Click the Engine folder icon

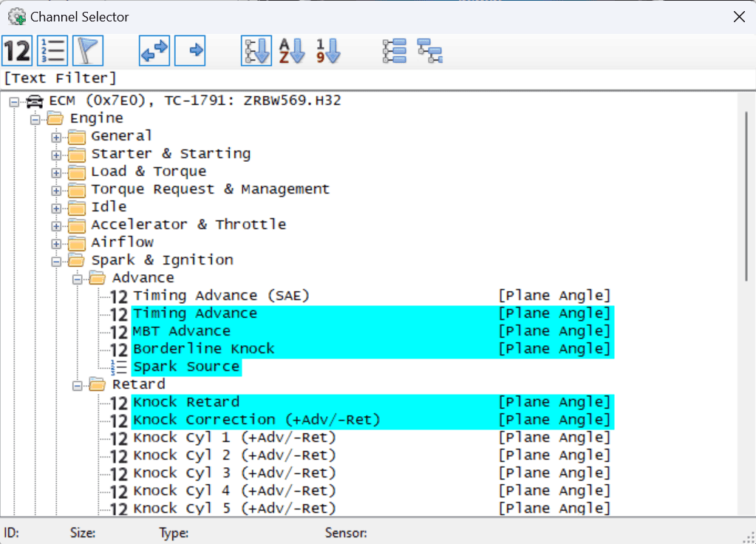[55, 119]
